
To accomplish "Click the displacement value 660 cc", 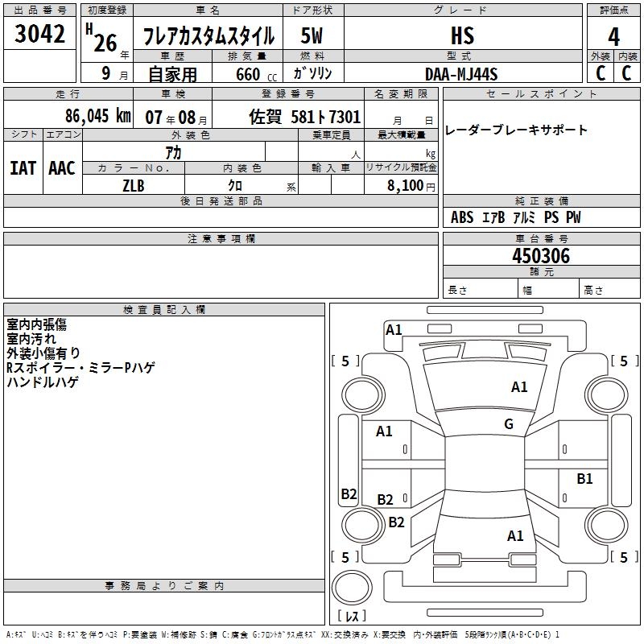I will point(257,75).
